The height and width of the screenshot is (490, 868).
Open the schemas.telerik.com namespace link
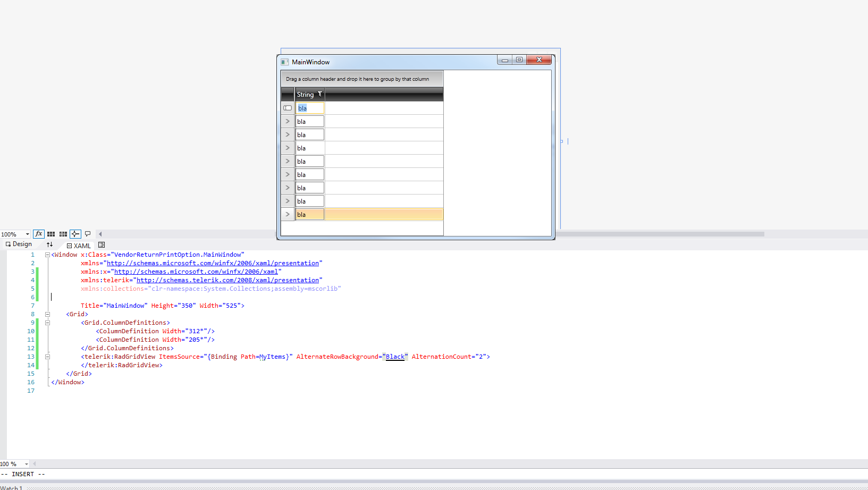227,280
